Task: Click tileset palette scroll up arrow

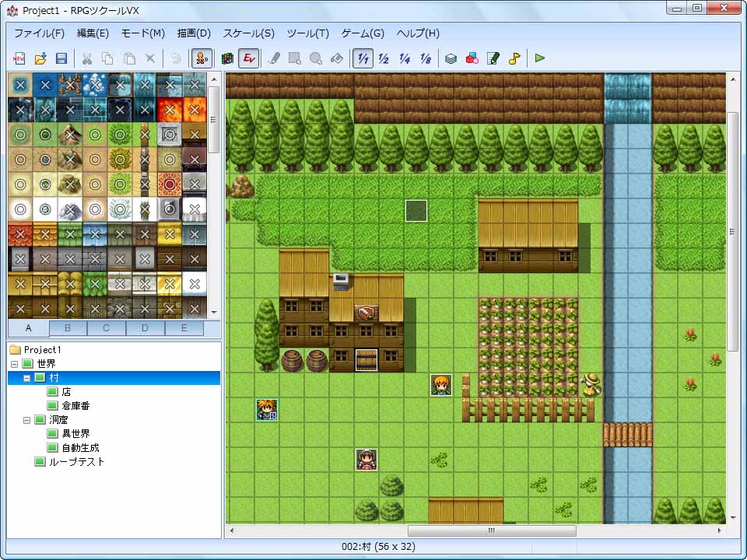Action: tap(214, 79)
